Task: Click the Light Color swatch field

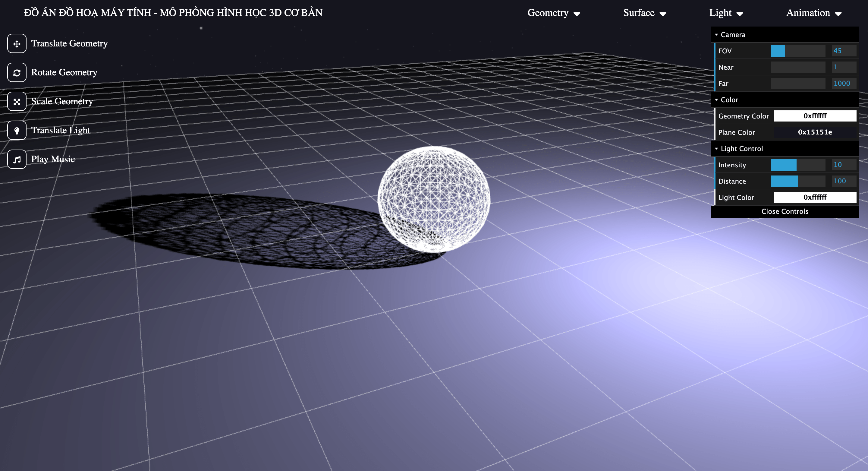Action: click(814, 197)
